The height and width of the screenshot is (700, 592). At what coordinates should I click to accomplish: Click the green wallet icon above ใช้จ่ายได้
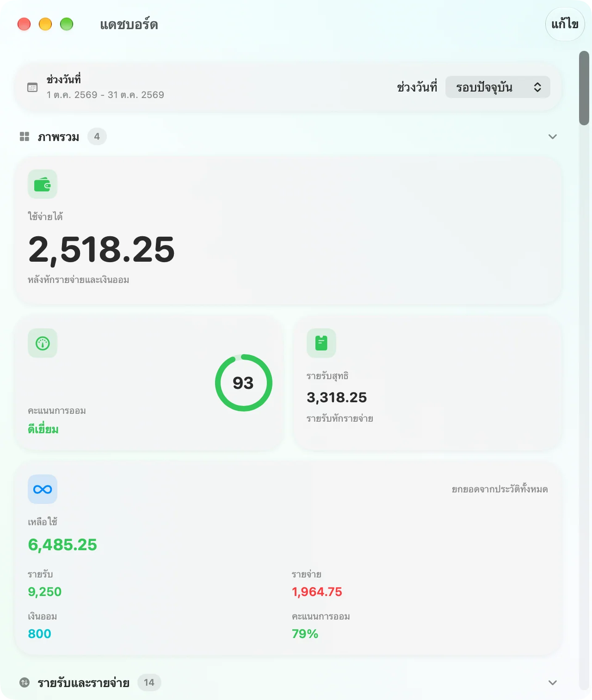[43, 184]
